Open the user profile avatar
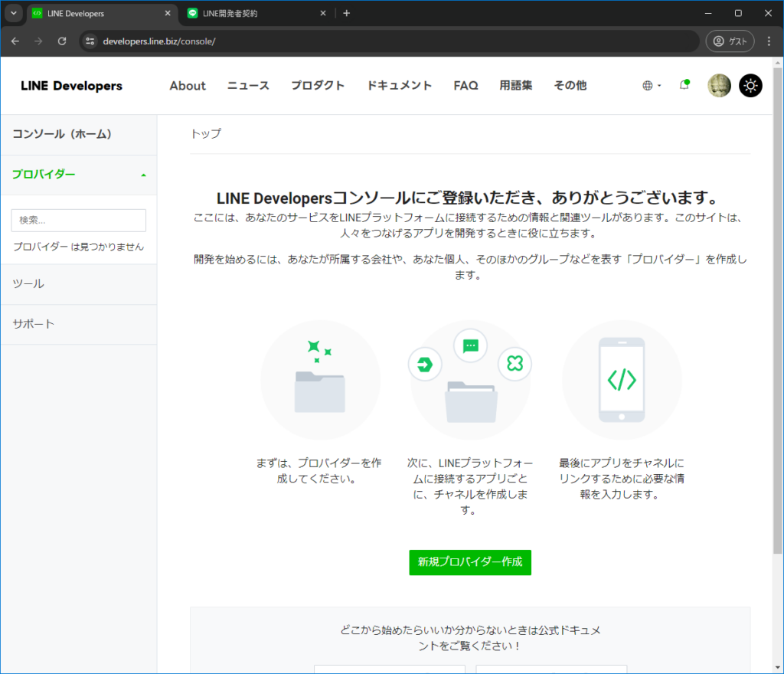Image resolution: width=784 pixels, height=674 pixels. click(x=719, y=86)
